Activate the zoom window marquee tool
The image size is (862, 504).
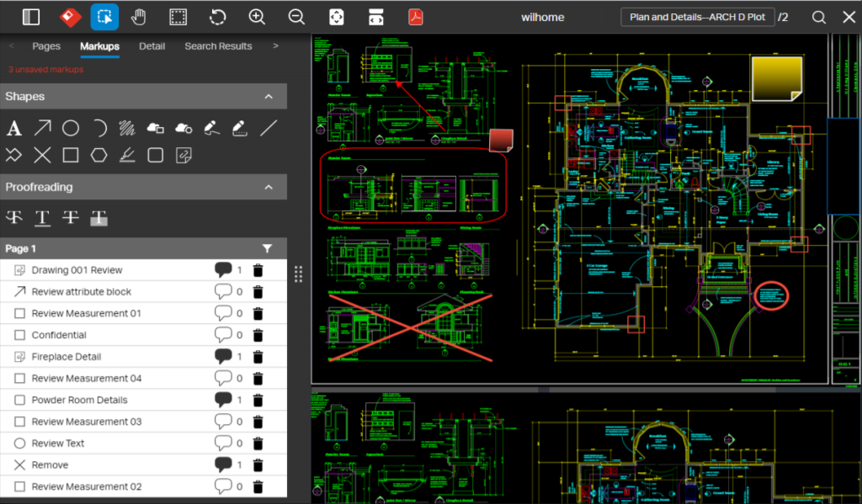click(178, 17)
